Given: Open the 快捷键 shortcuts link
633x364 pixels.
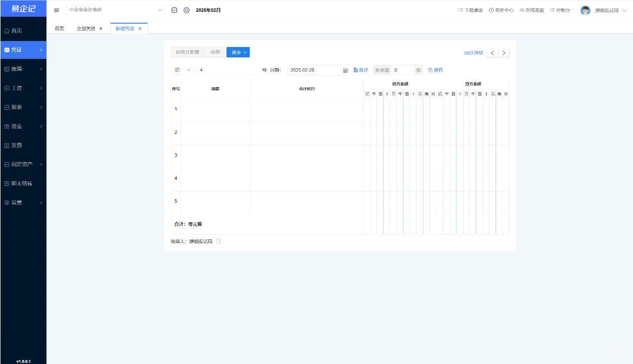Looking at the screenshot, I should 474,53.
